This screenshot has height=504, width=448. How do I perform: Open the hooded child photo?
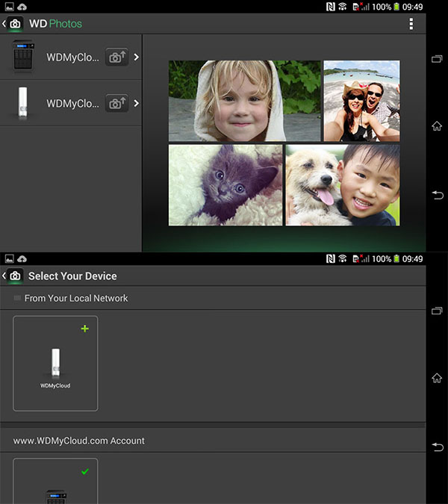click(245, 101)
